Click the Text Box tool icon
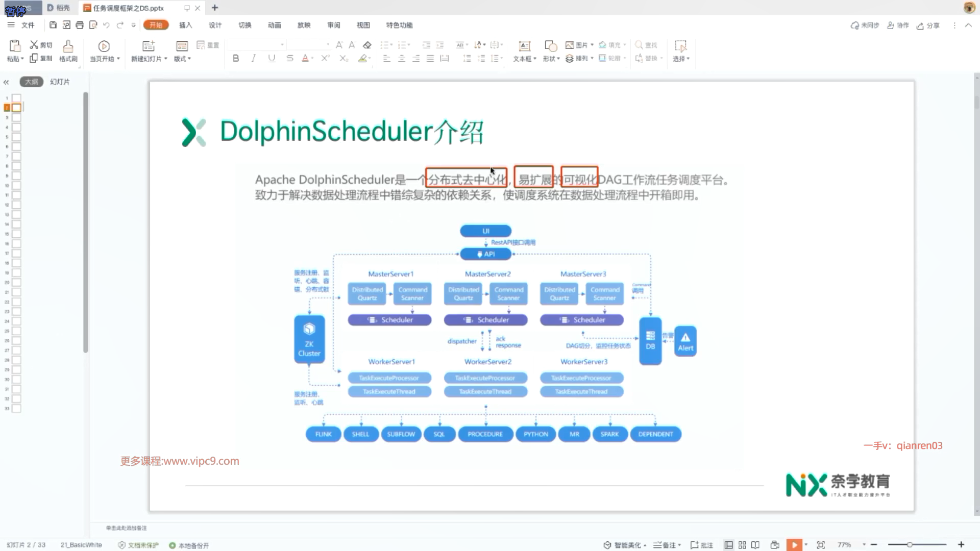 [x=524, y=46]
